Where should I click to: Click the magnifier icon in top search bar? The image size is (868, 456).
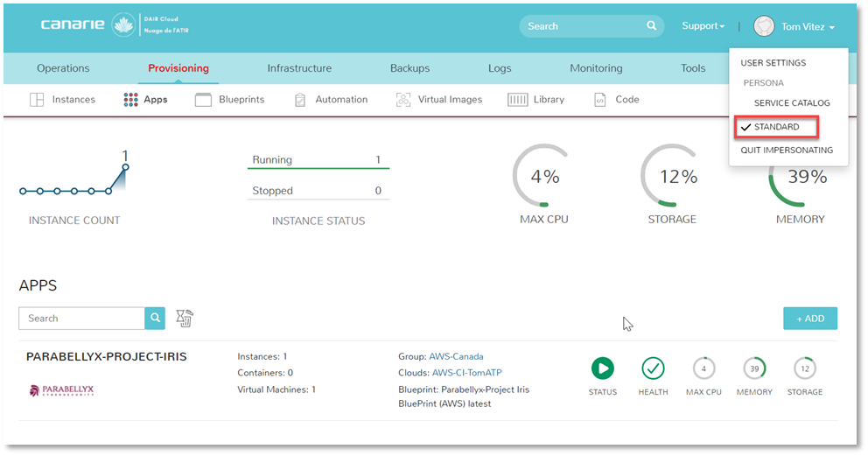[x=651, y=26]
